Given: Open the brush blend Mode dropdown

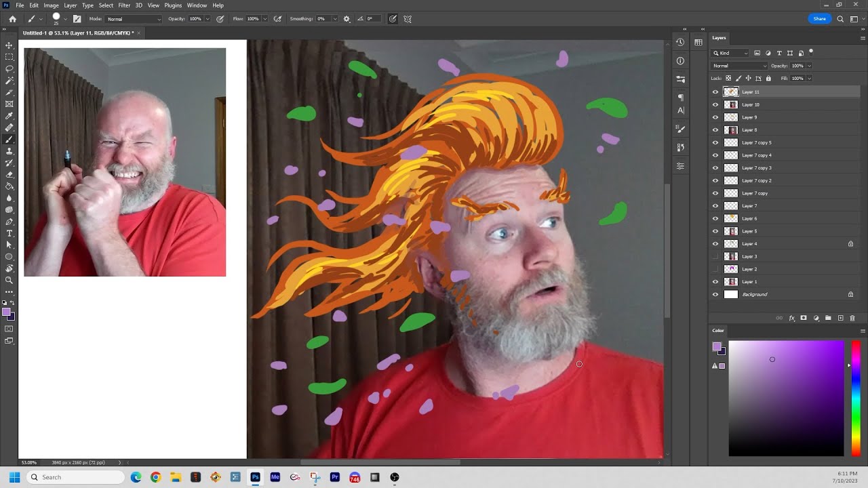Looking at the screenshot, I should (x=134, y=19).
